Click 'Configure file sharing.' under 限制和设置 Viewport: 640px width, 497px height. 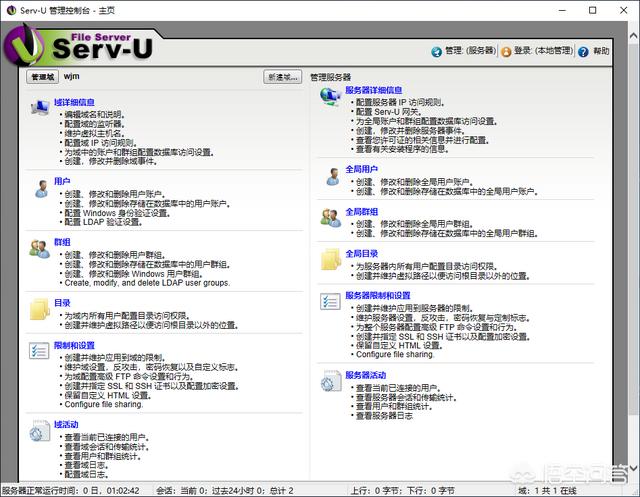point(104,404)
